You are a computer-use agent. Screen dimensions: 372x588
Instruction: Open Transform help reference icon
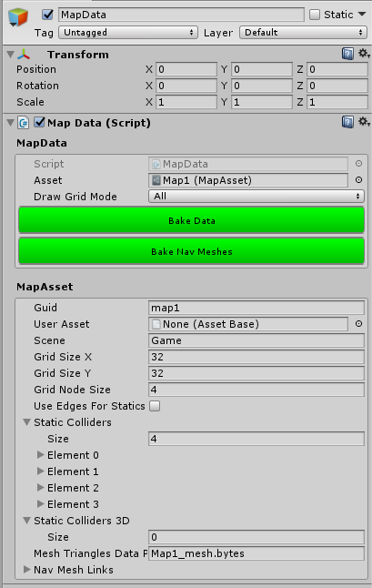[347, 54]
